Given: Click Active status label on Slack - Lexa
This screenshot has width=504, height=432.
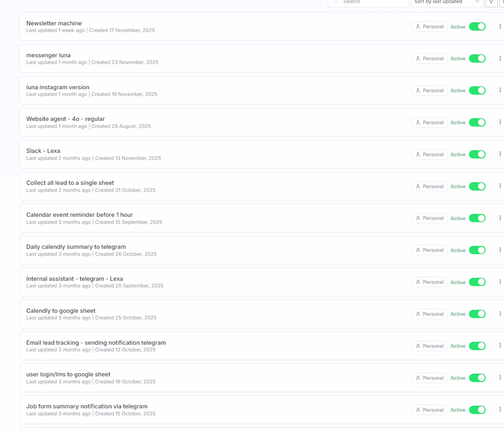Looking at the screenshot, I should [x=458, y=155].
